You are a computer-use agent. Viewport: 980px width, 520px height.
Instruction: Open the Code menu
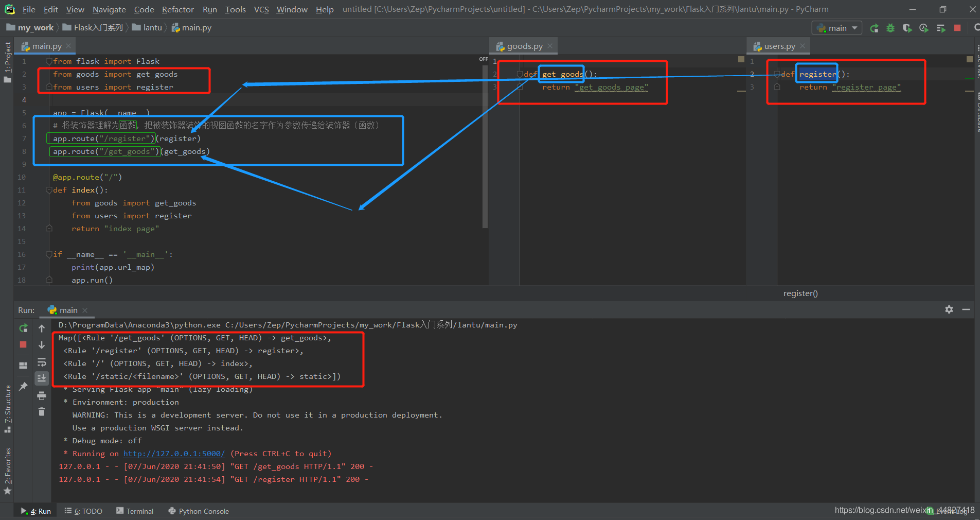tap(144, 9)
